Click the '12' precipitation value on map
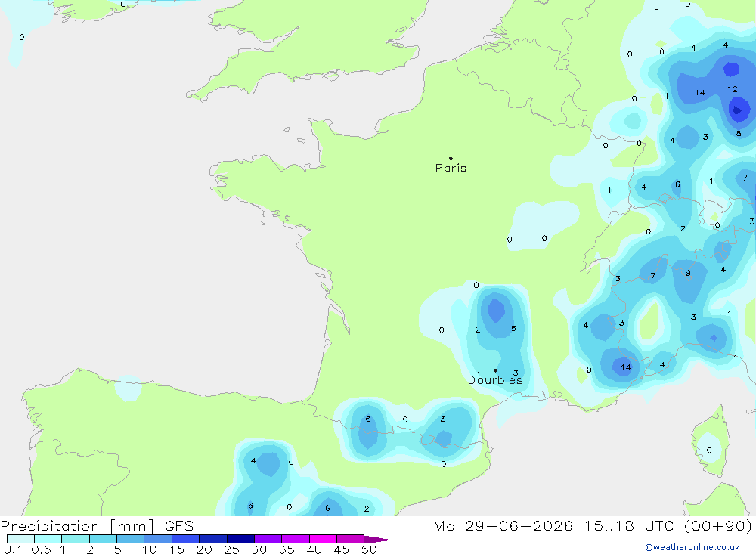Viewport: 756px width, 554px height. (x=733, y=89)
